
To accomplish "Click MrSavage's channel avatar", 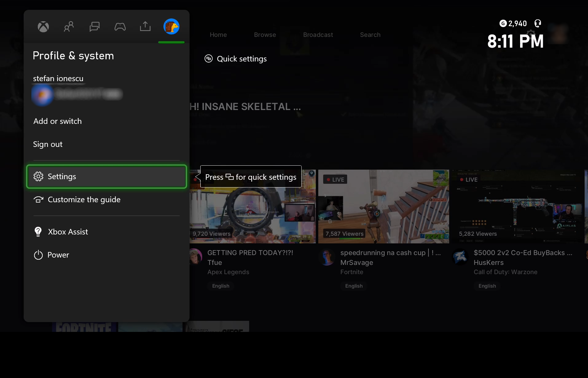I will (327, 257).
